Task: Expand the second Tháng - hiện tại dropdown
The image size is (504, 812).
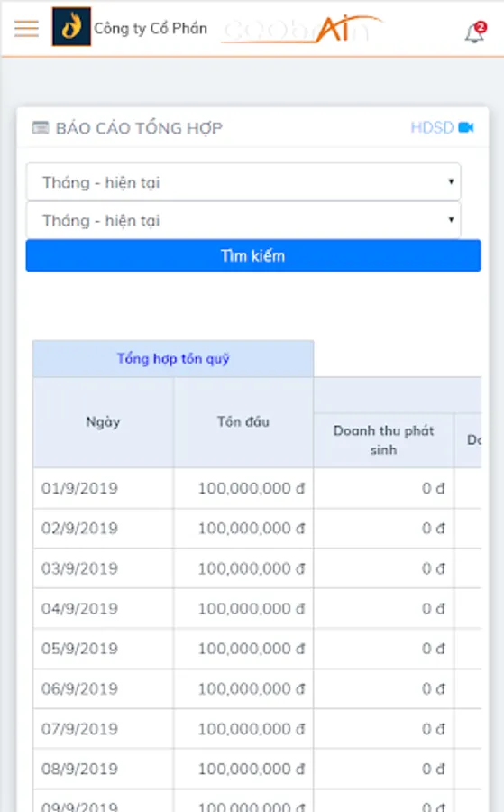Action: point(243,220)
